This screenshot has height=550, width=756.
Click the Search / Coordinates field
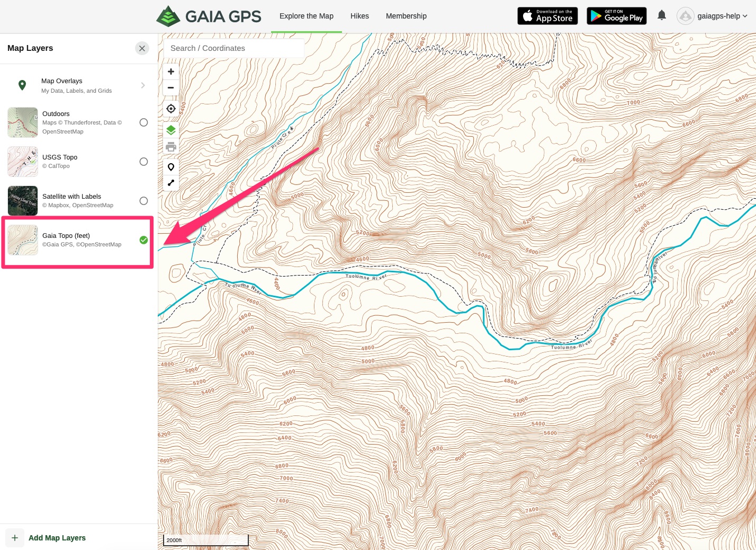pos(234,48)
